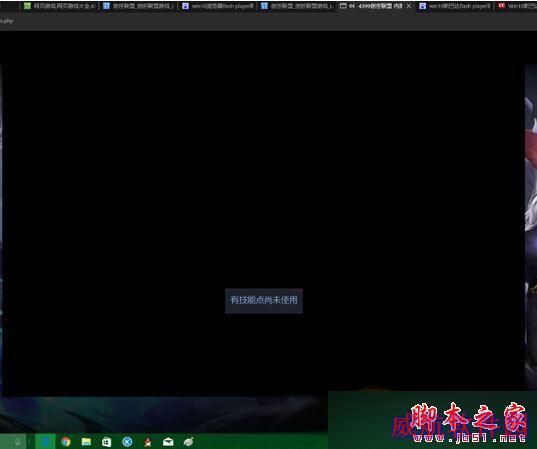Open File Explorer from the taskbar
Screen dimensions: 537x449
pos(86,442)
